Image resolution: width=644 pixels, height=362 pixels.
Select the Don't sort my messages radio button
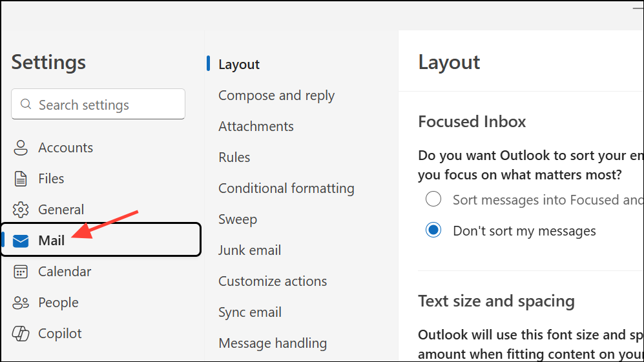point(433,230)
